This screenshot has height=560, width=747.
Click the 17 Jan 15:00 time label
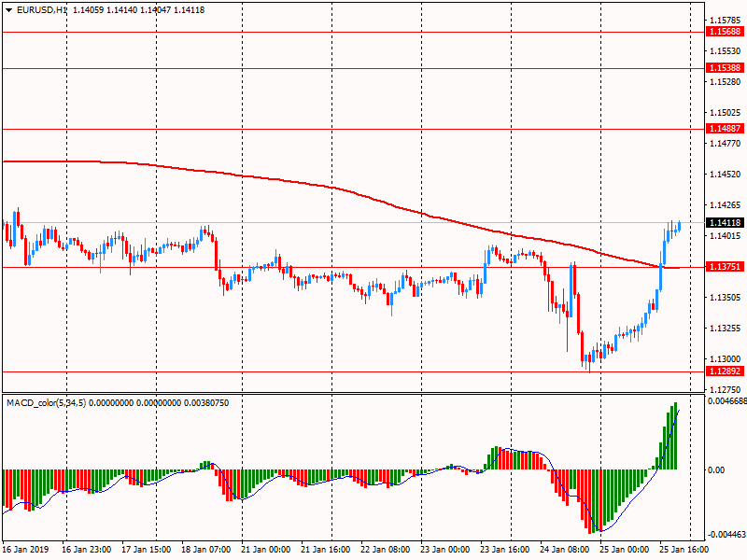[146, 550]
